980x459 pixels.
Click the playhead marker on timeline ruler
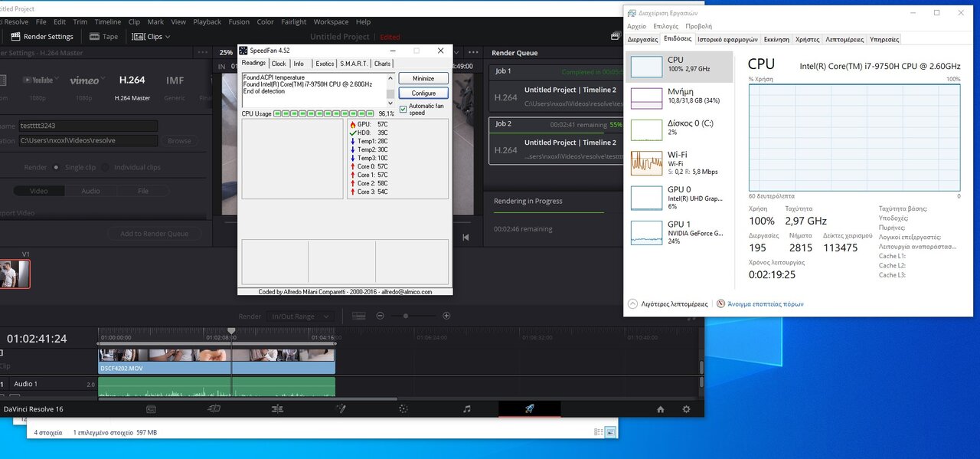231,331
